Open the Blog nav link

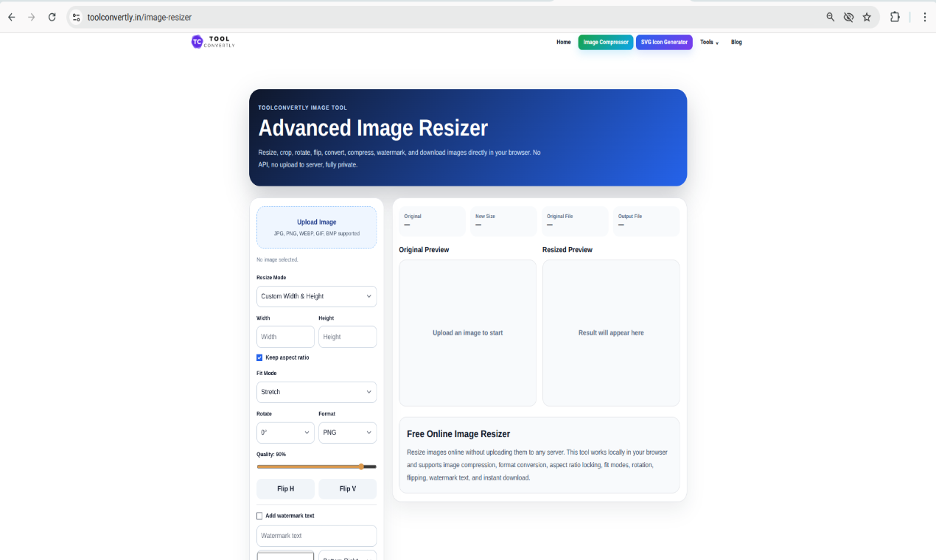(x=736, y=42)
